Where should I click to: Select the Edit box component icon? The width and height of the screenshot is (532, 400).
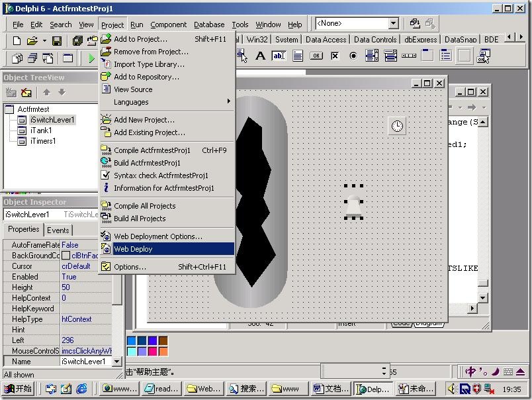tap(279, 56)
